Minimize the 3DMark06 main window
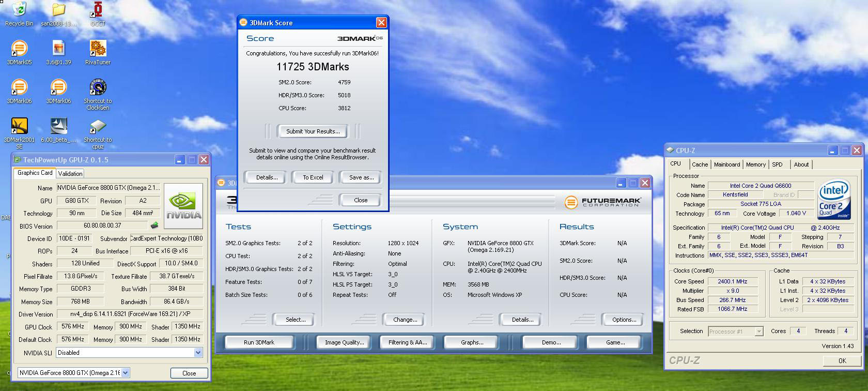This screenshot has height=391, width=868. 621,183
